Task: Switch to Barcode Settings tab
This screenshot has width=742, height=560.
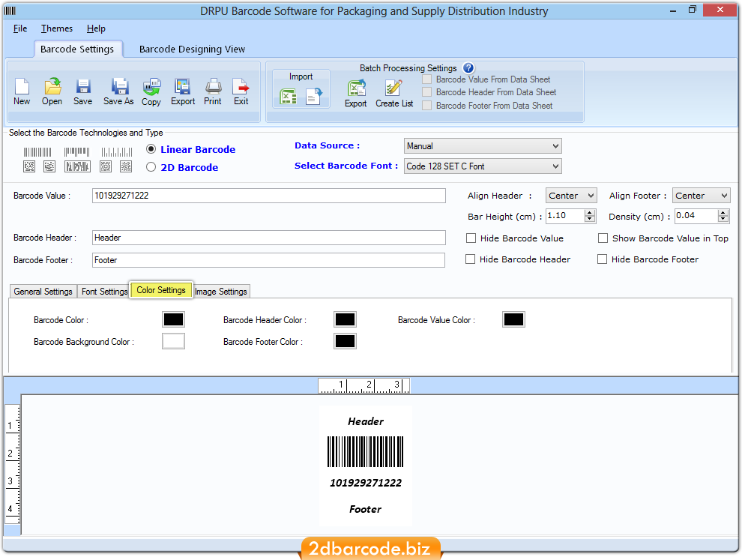Action: (x=77, y=49)
